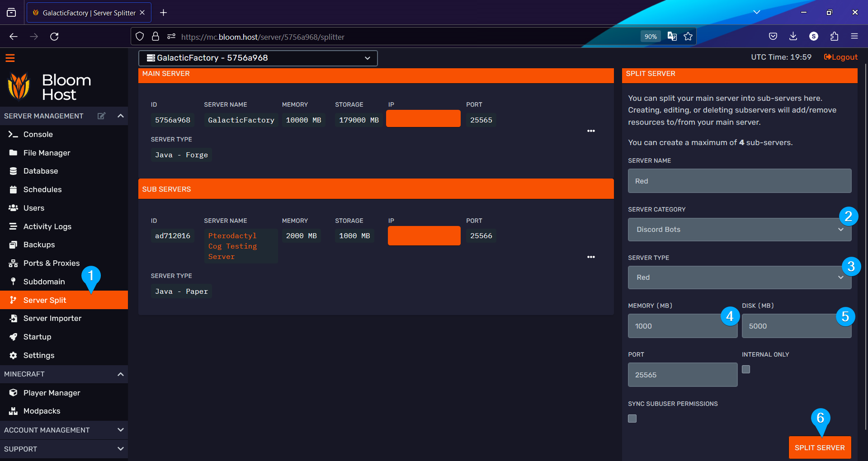Click the site padlock icon

click(x=156, y=37)
